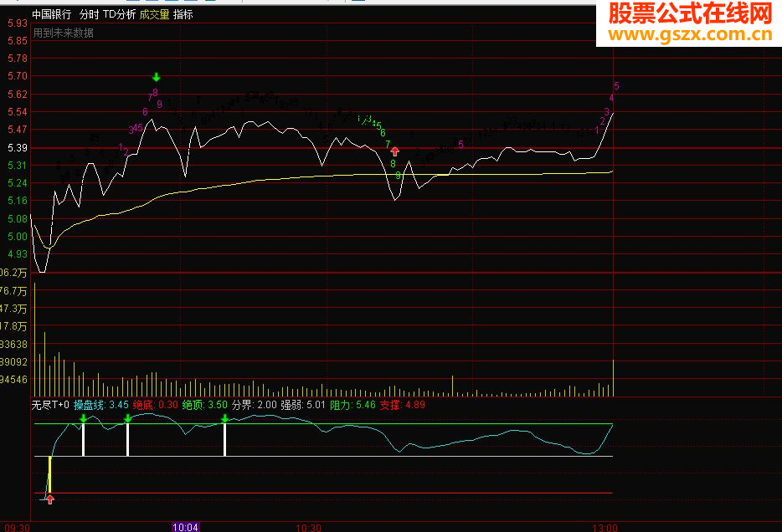Click the highlighted 10:04 time marker
The height and width of the screenshot is (532, 782).
(x=185, y=527)
